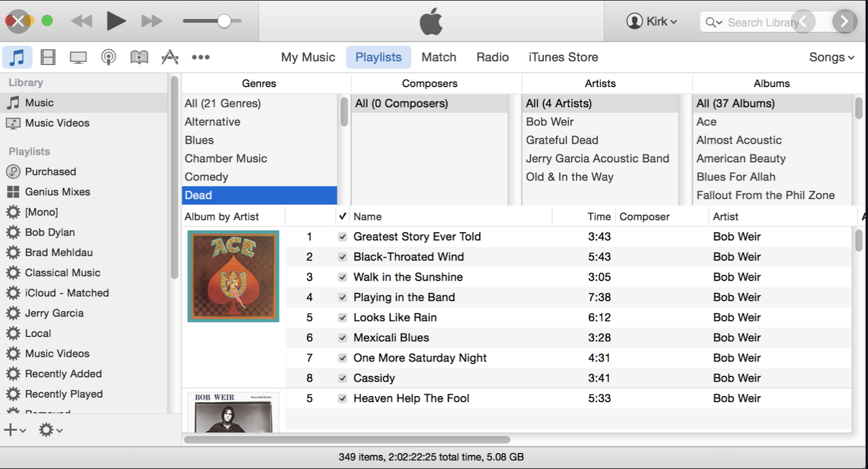Open the TV Shows media icon

coord(78,58)
